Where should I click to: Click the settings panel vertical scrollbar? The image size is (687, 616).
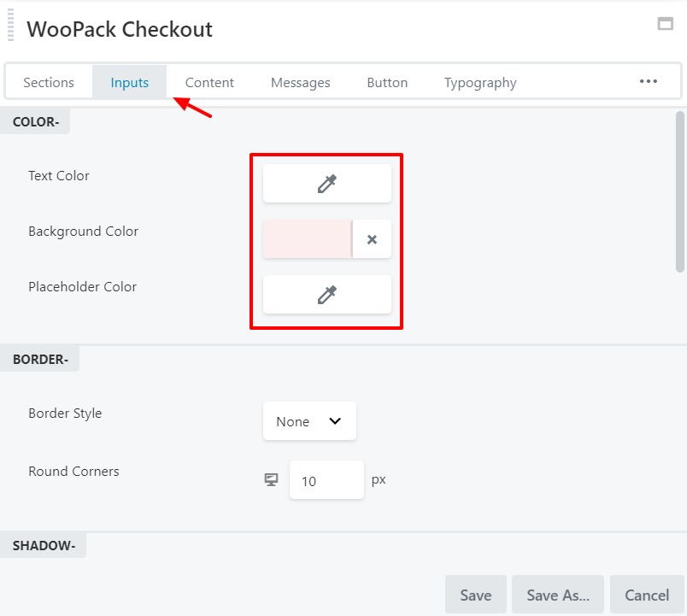pyautogui.click(x=680, y=192)
